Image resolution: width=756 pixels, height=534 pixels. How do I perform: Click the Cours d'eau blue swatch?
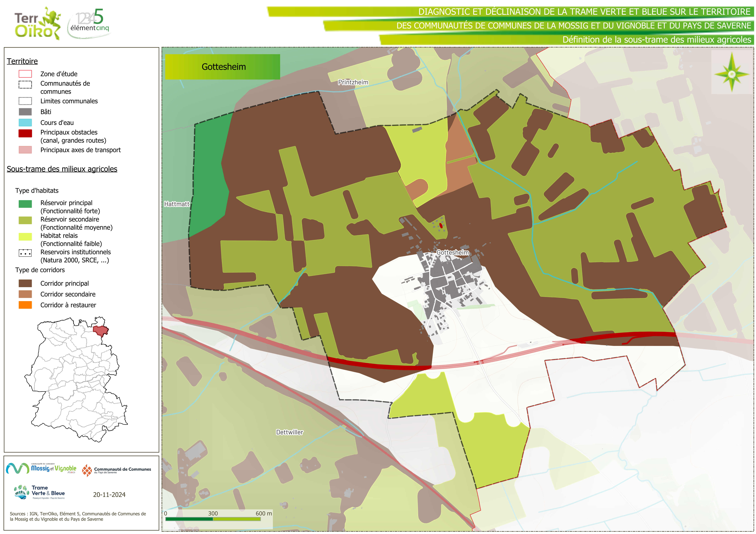tap(25, 123)
